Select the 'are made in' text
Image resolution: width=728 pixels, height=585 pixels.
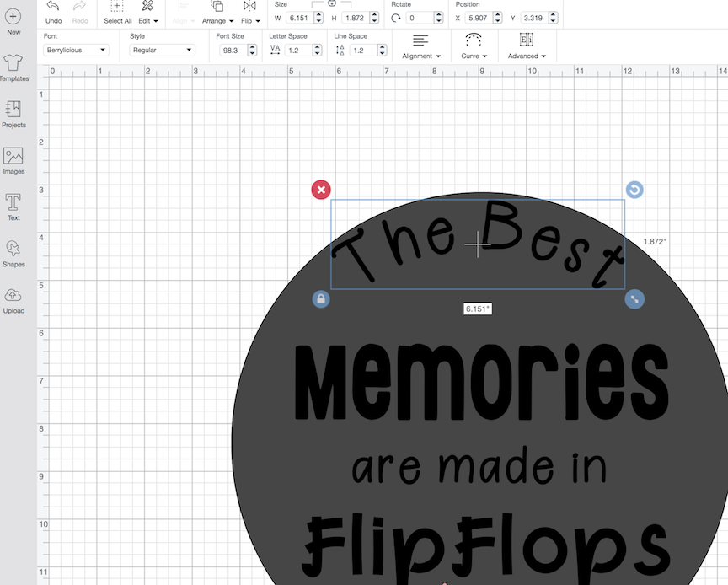[479, 465]
